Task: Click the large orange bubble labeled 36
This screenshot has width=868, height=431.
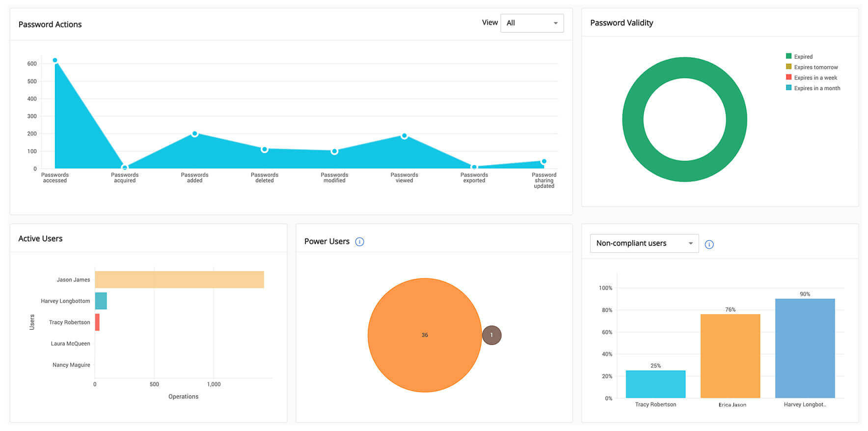Action: pos(425,335)
